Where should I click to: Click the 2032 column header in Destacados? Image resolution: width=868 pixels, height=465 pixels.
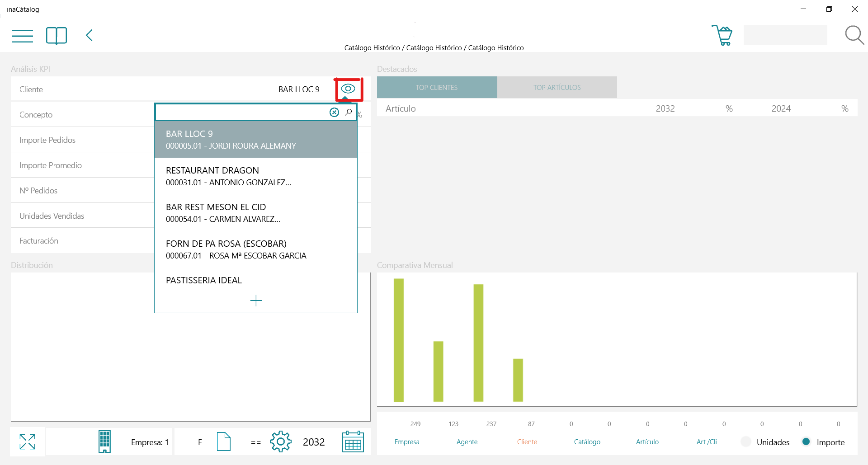(x=665, y=108)
